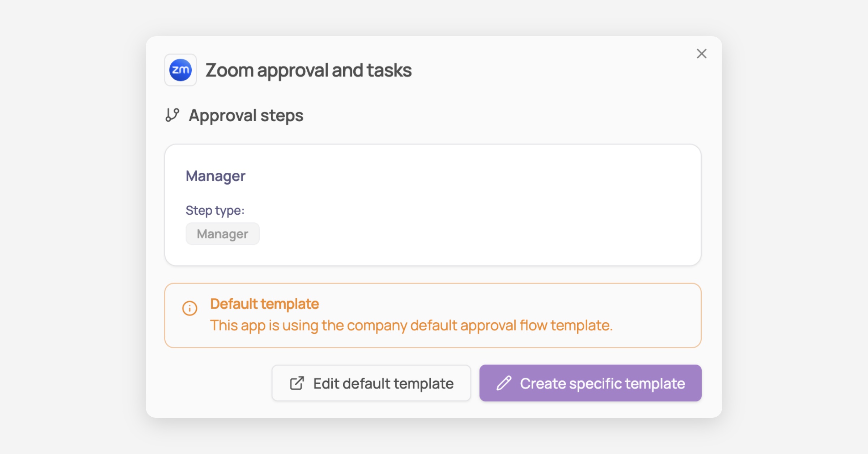This screenshot has height=454, width=868.
Task: Close the Zoom approval dialog
Action: click(702, 54)
